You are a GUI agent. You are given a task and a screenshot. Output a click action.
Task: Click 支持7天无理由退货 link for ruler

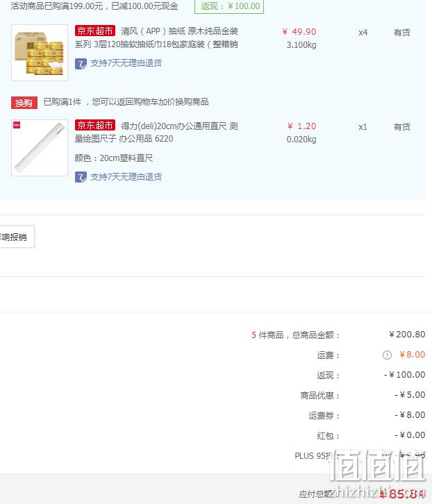[x=126, y=177]
